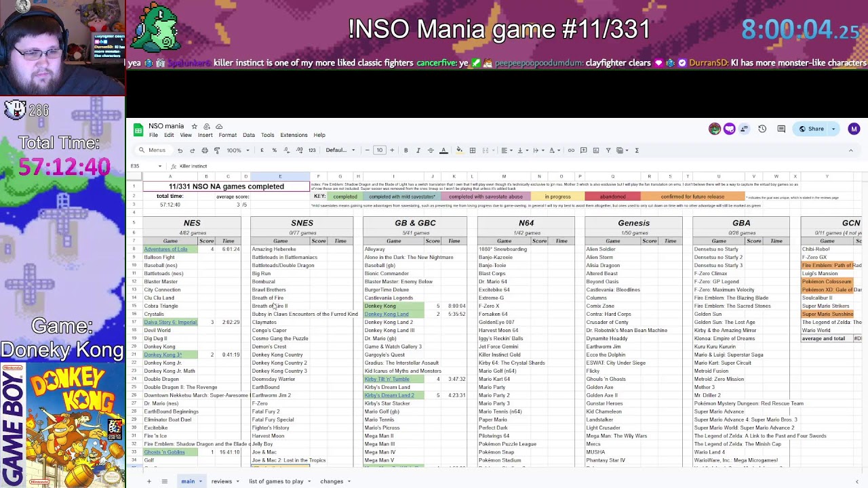This screenshot has height=488, width=868.
Task: Open Ghosts 'n Goblins link cell
Action: click(x=170, y=452)
